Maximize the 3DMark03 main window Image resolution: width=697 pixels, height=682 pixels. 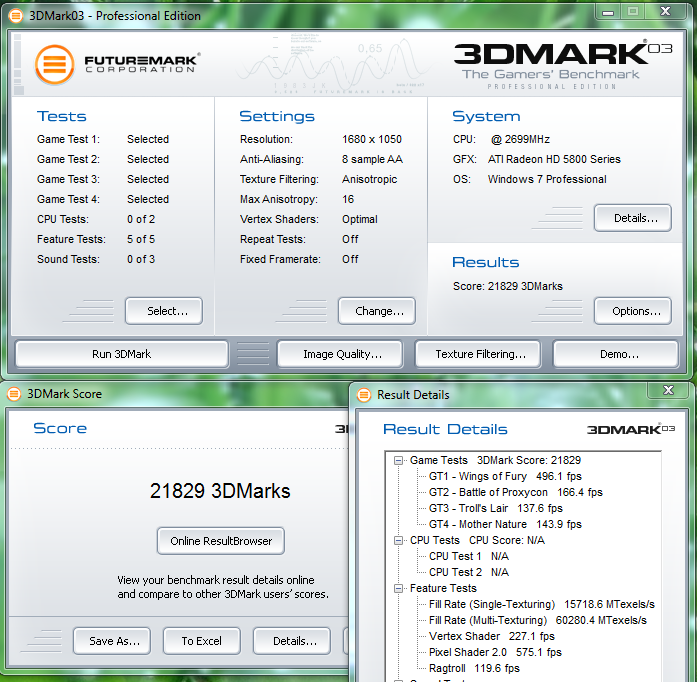[x=633, y=12]
